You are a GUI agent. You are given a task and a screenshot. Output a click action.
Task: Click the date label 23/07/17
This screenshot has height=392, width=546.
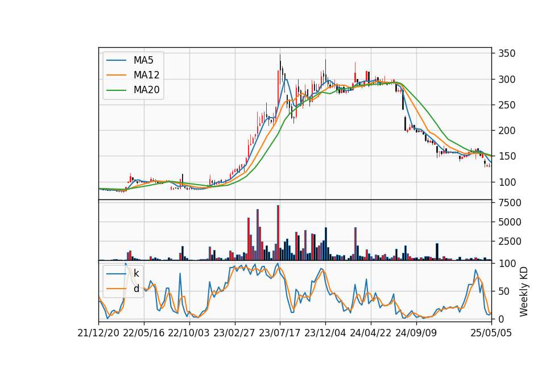(280, 333)
